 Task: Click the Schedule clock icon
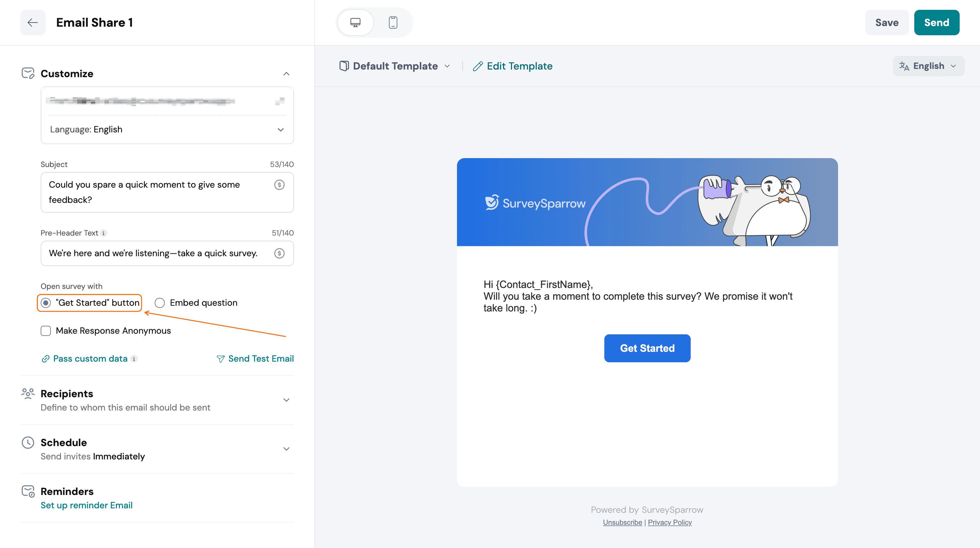click(28, 443)
